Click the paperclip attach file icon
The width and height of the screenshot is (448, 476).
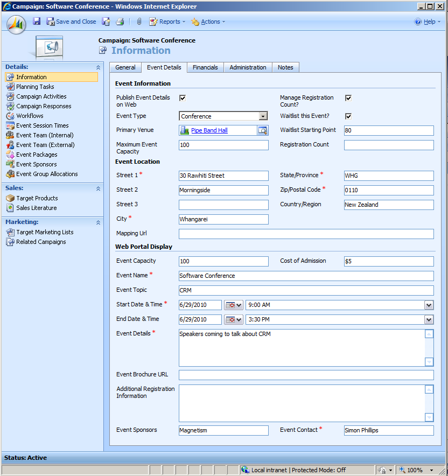click(x=138, y=22)
